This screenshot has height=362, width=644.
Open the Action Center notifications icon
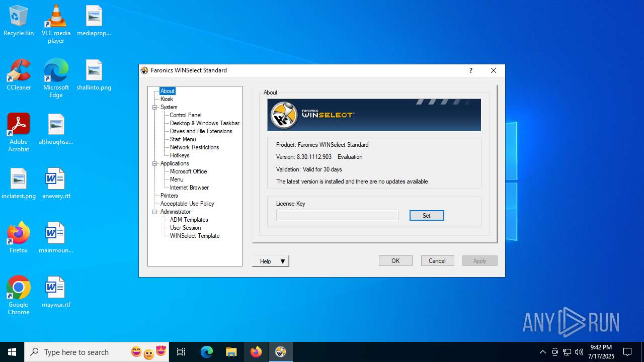(x=627, y=352)
